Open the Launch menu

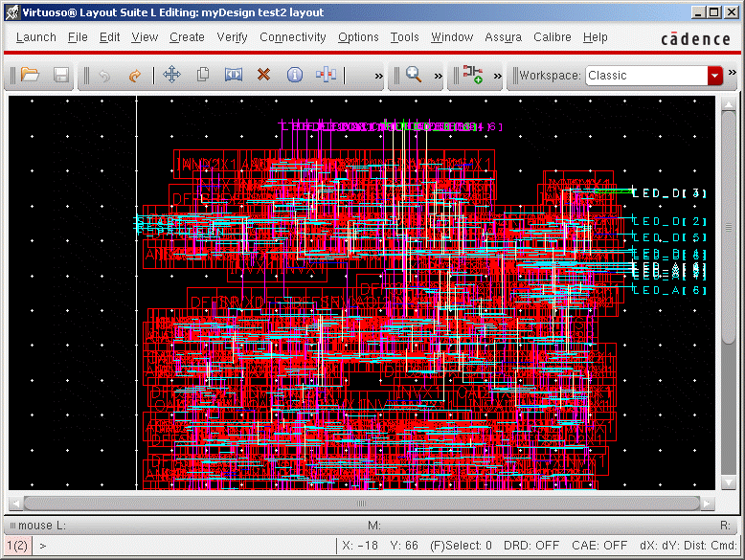click(36, 37)
